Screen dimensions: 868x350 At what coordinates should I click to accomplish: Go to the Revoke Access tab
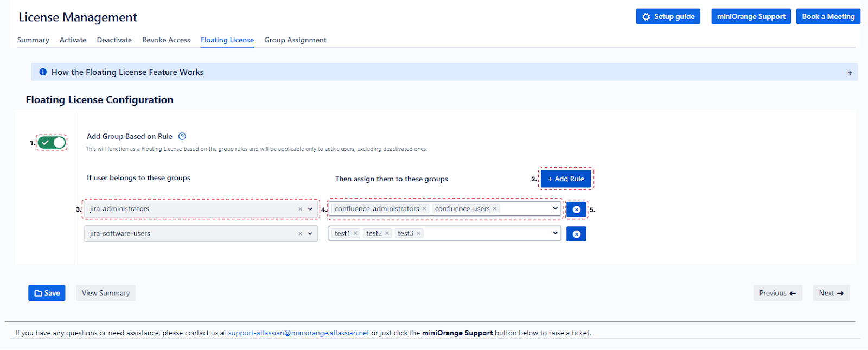pos(166,40)
